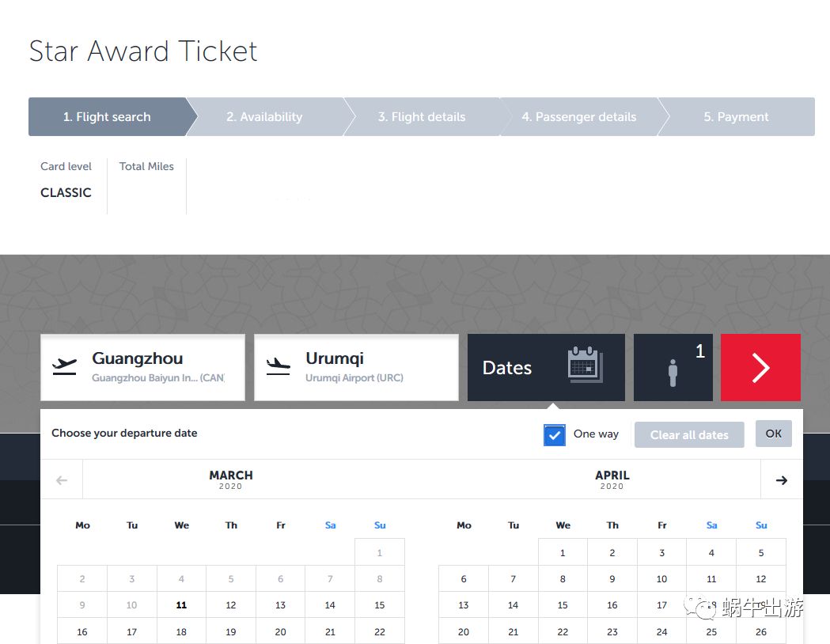This screenshot has height=644, width=830.
Task: Select March 11 in the calendar
Action: pos(181,605)
